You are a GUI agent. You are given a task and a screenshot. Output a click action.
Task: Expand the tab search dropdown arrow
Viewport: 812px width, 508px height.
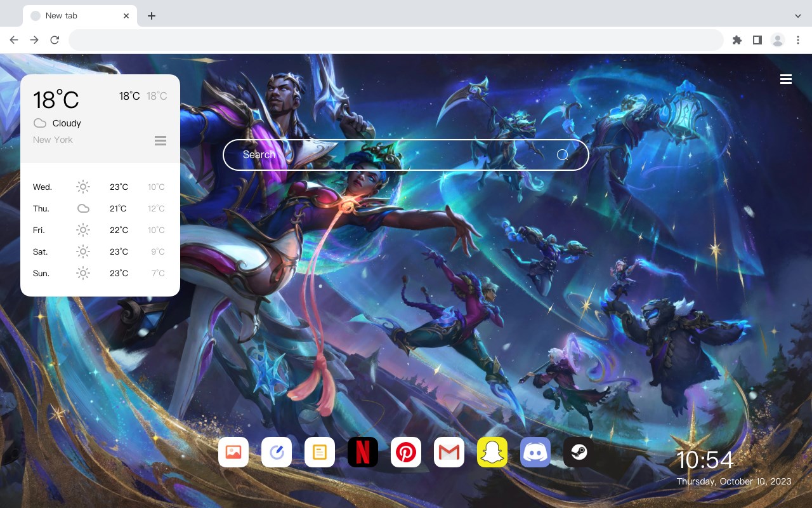(x=798, y=16)
